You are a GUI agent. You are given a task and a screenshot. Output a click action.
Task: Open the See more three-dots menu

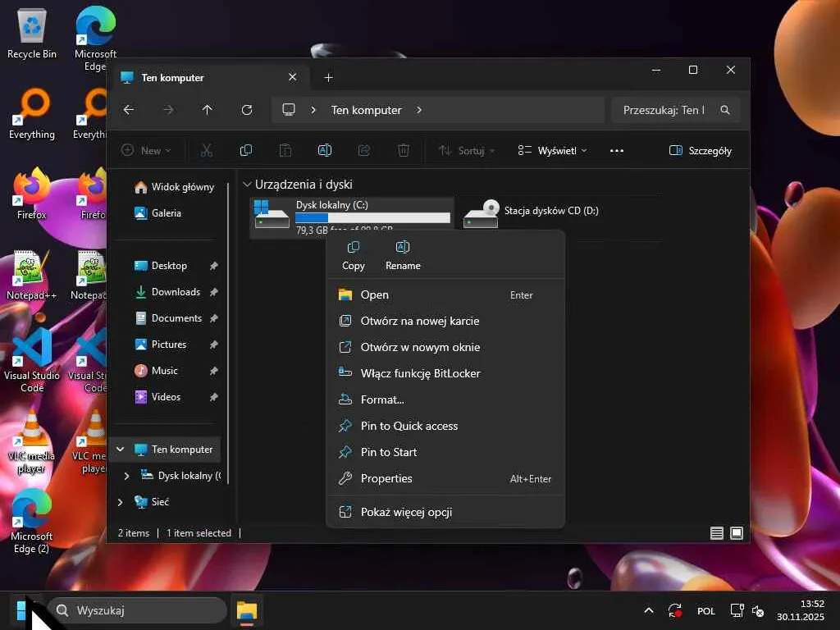coord(617,151)
